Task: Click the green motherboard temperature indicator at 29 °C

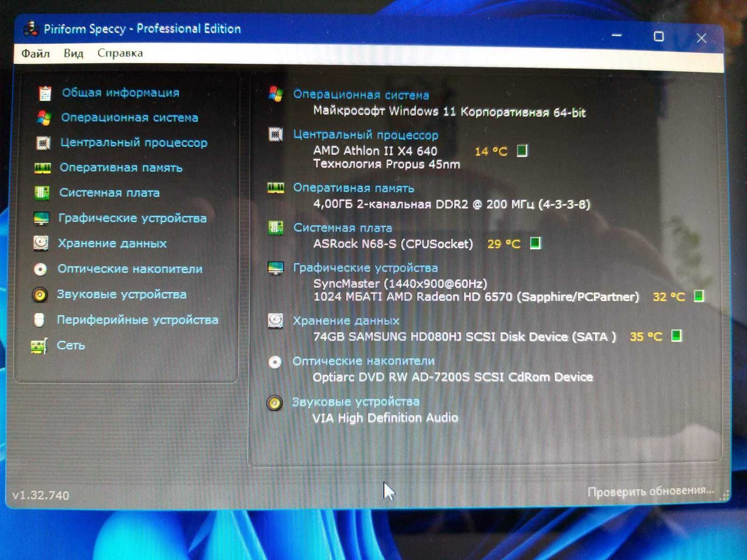Action: 535,243
